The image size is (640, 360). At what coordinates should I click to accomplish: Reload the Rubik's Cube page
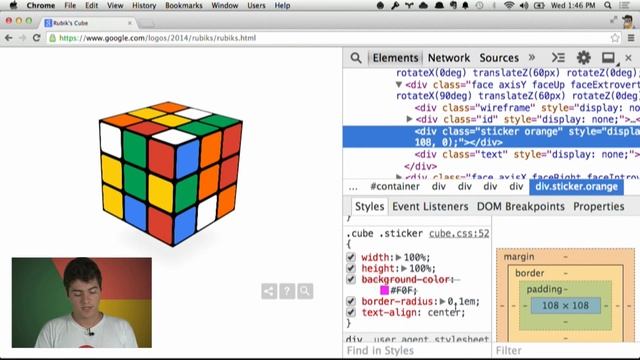point(36,38)
